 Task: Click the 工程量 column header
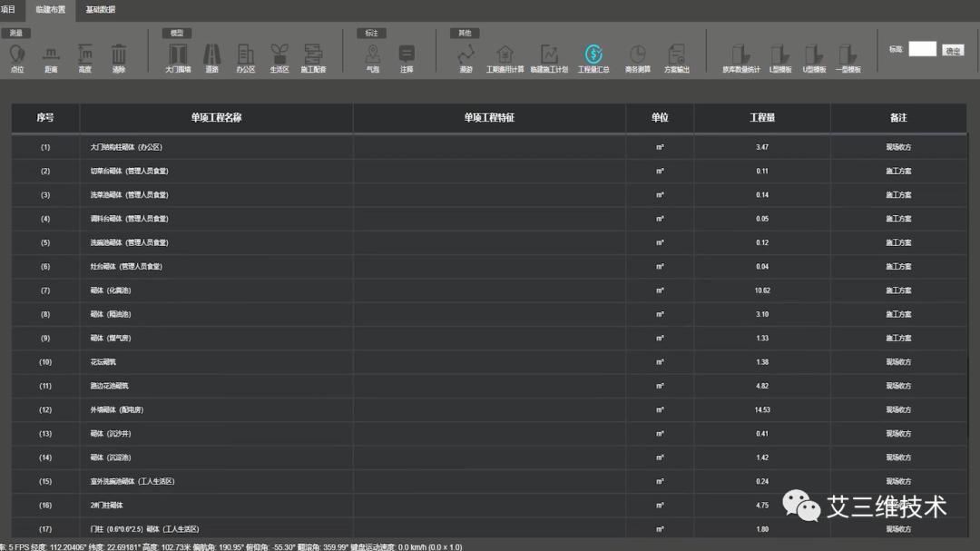[762, 118]
